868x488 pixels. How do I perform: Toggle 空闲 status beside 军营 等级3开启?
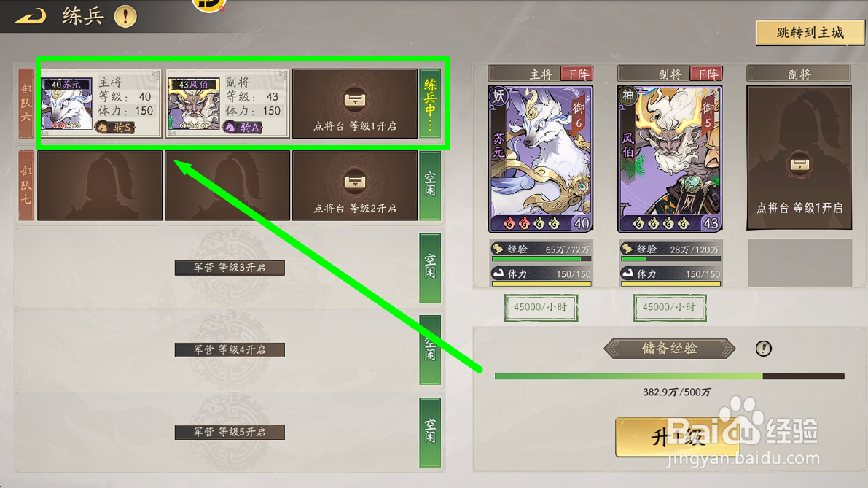(x=430, y=268)
